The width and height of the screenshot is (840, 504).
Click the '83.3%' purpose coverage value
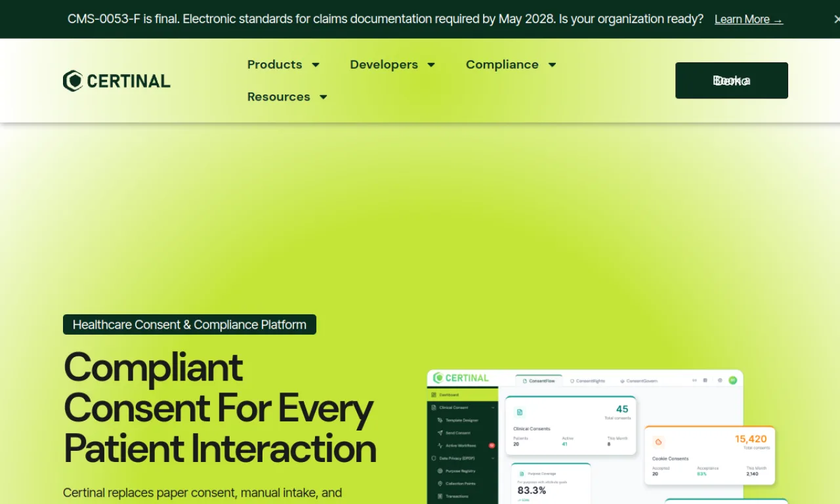coord(532,490)
